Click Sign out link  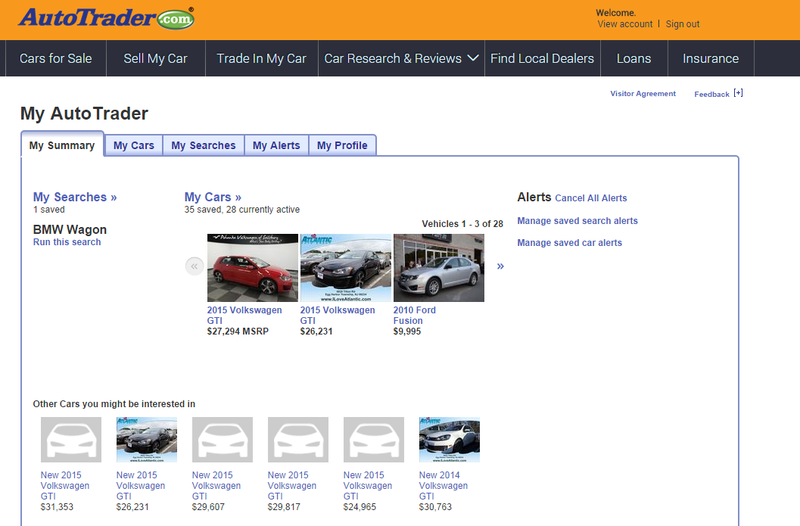(x=683, y=24)
